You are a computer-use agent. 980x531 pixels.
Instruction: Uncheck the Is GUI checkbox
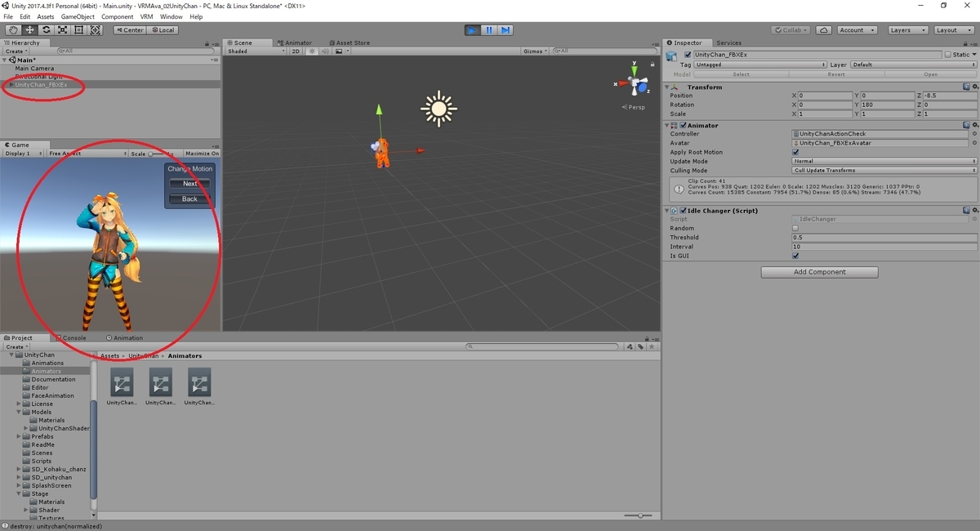(796, 256)
